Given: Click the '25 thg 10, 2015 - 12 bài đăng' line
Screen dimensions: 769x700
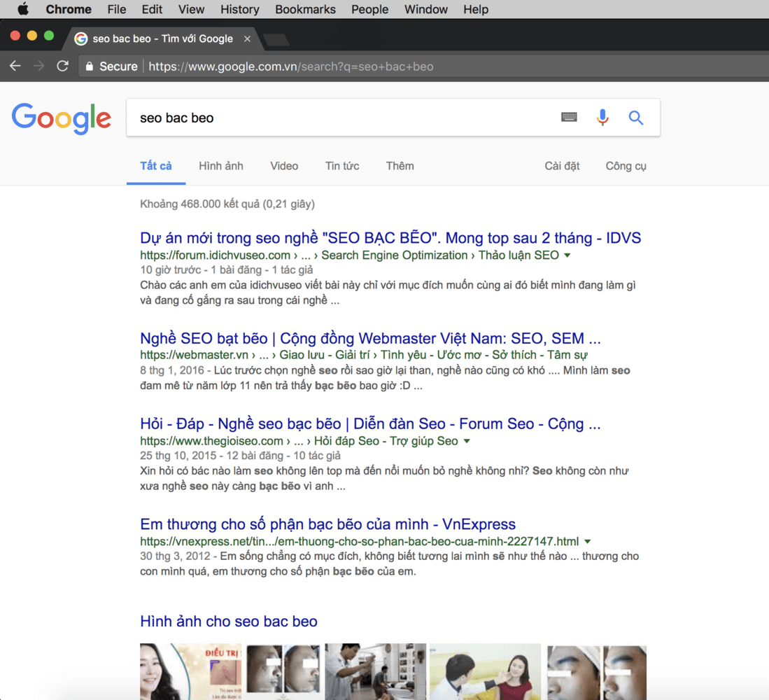Looking at the screenshot, I should pyautogui.click(x=240, y=456).
